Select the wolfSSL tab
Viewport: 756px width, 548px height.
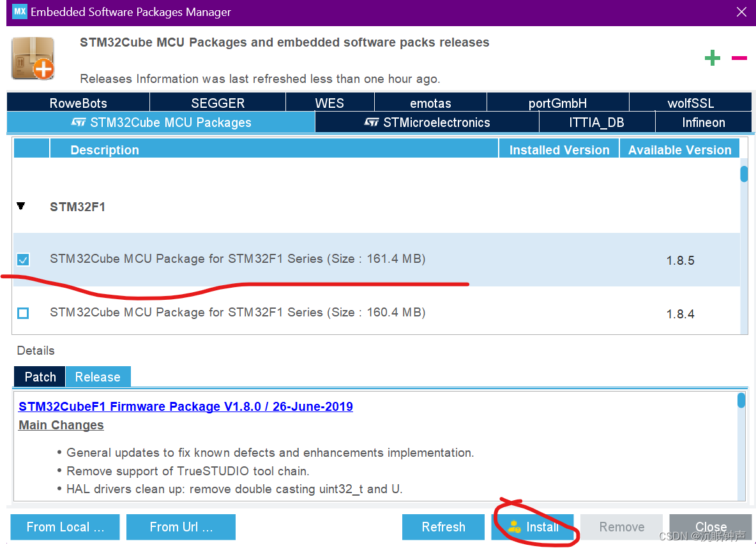tap(690, 103)
